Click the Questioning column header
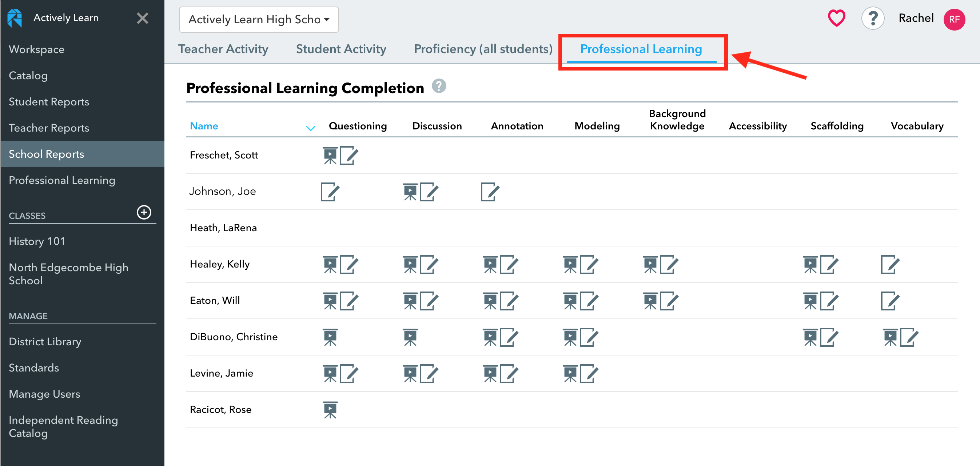The height and width of the screenshot is (466, 980). (358, 126)
